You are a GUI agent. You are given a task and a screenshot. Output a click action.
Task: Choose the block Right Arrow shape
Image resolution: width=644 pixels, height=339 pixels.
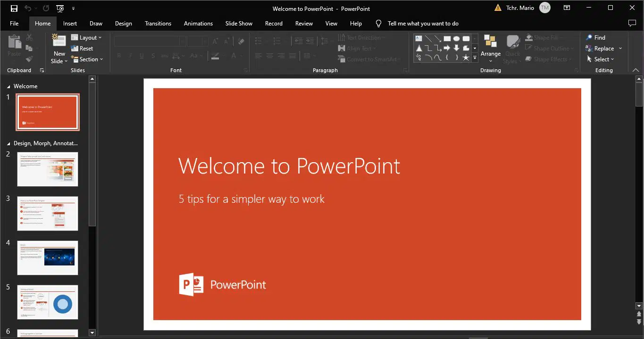447,48
